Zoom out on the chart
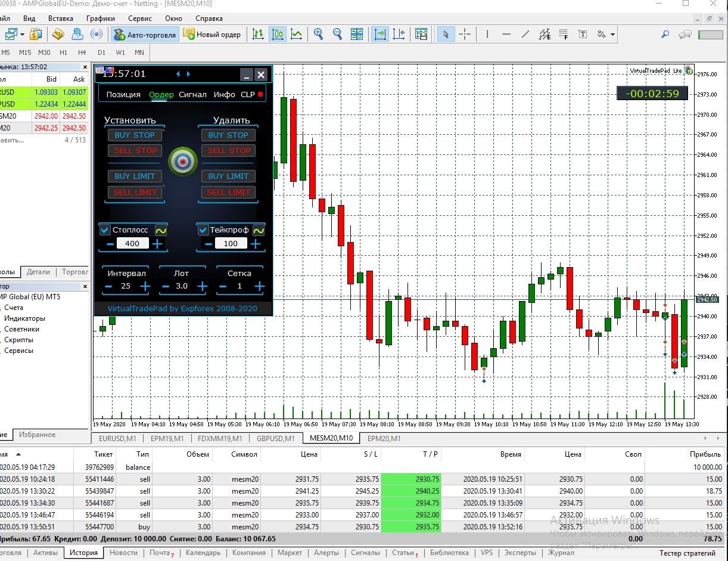The image size is (728, 561). pyautogui.click(x=337, y=34)
